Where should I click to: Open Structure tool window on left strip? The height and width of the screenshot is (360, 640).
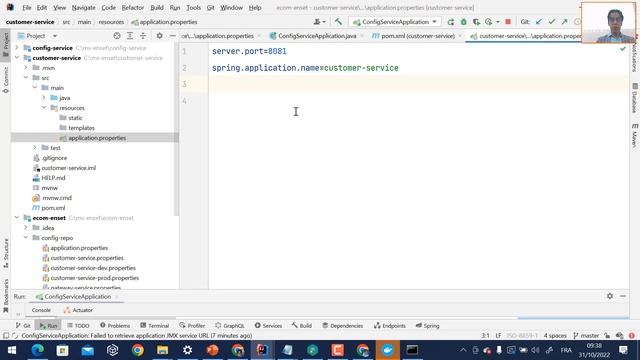click(x=6, y=253)
